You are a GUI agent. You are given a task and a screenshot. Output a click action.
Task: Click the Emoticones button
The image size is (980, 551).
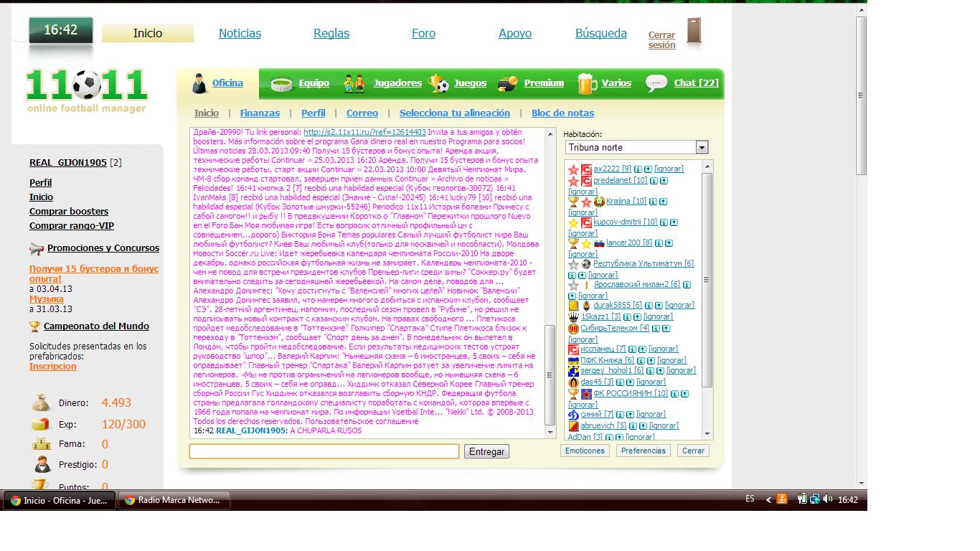tap(585, 451)
